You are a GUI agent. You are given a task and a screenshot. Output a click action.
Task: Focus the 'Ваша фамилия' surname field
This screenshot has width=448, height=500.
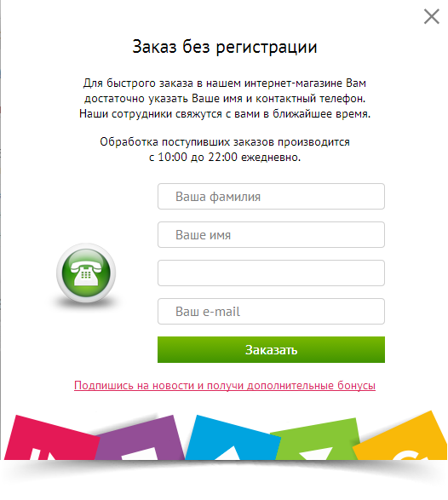click(x=271, y=197)
